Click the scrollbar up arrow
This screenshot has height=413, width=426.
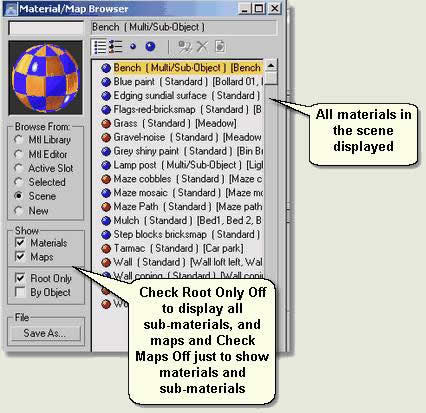(271, 66)
